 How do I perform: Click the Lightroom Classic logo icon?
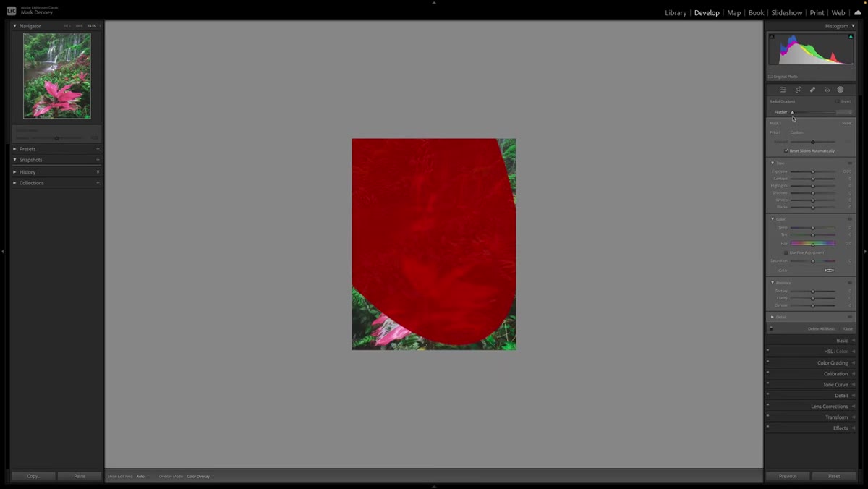pos(12,11)
